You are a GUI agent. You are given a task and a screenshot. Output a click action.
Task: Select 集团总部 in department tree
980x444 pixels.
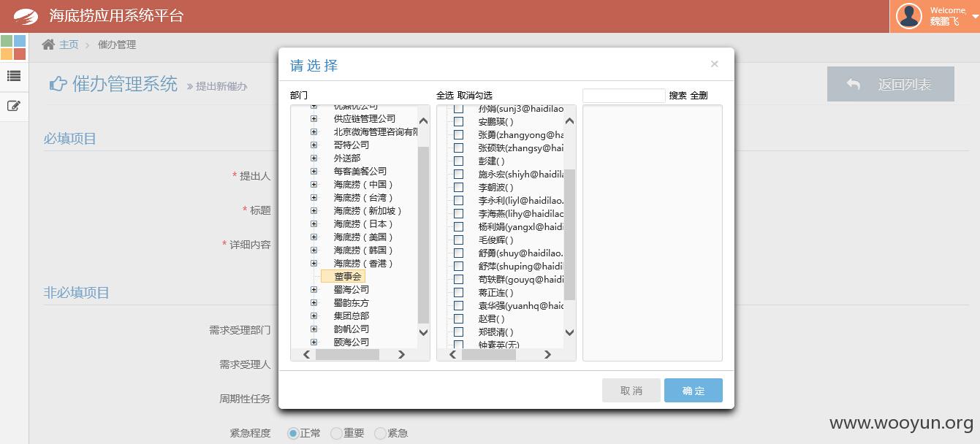pyautogui.click(x=352, y=316)
